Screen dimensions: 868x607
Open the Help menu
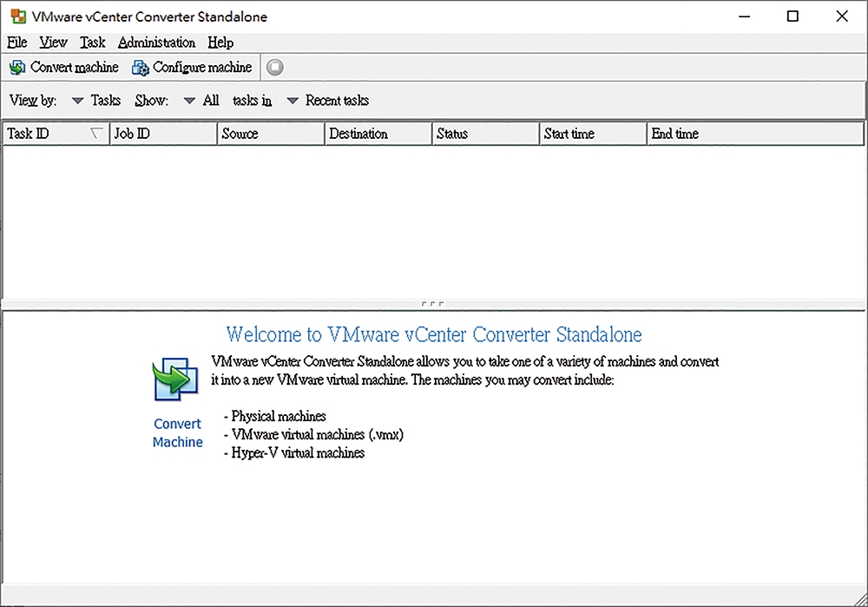click(220, 43)
